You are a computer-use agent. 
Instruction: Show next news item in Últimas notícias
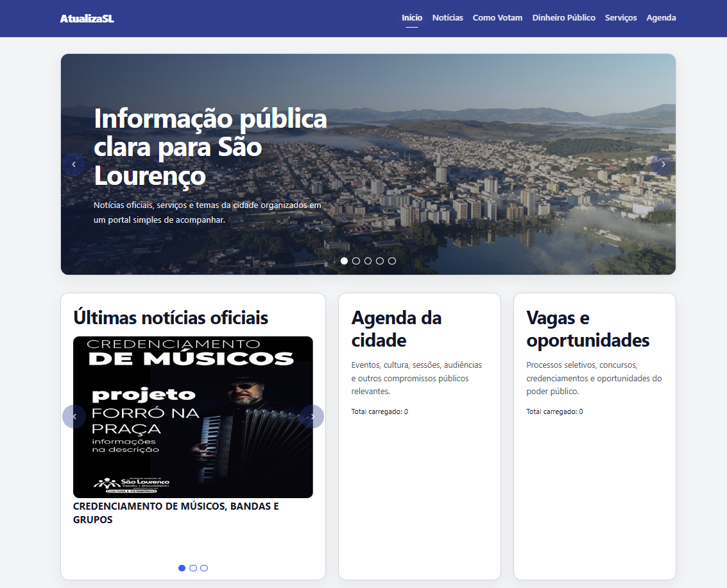pos(312,417)
